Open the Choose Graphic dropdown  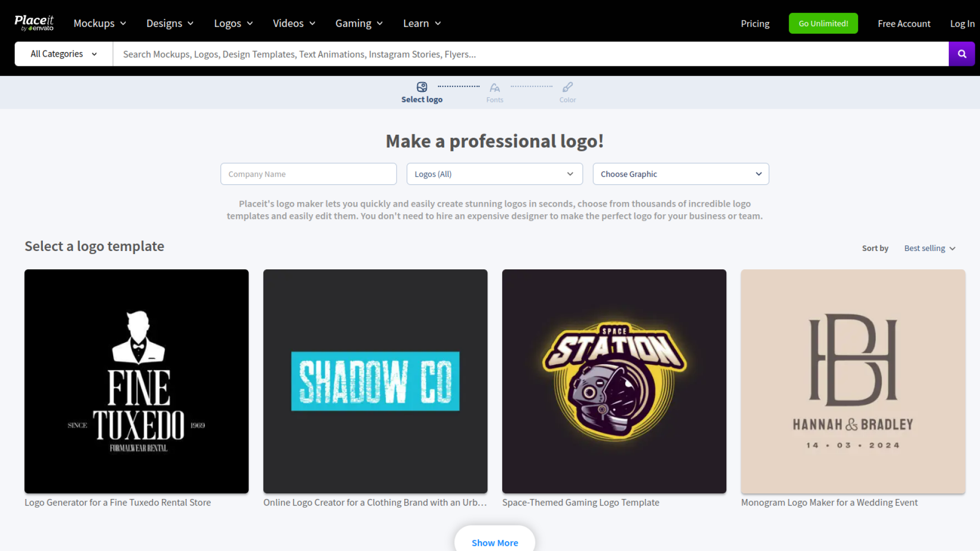click(x=680, y=174)
